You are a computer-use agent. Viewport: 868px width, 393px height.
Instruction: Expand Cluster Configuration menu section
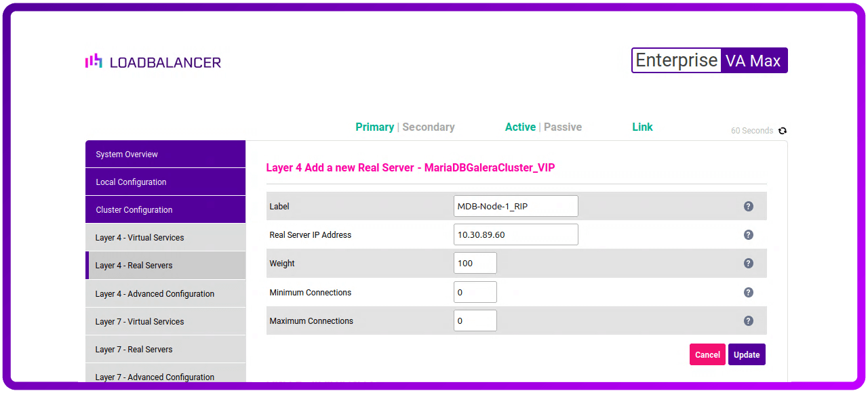pyautogui.click(x=165, y=210)
